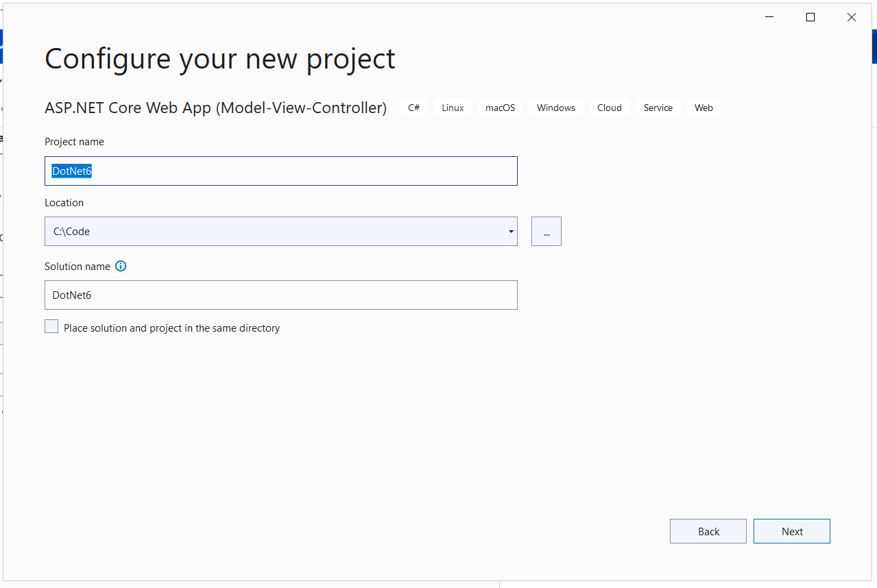
Task: Close the configure project dialog
Action: 852,17
